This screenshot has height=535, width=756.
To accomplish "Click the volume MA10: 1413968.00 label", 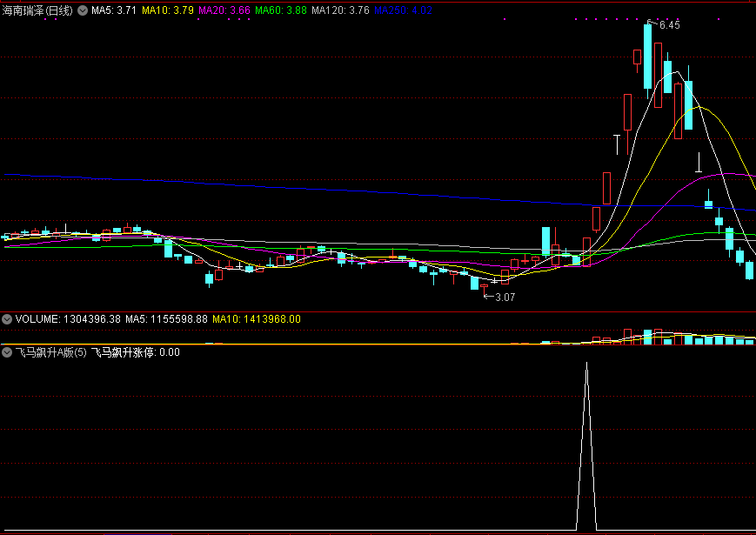I will pyautogui.click(x=257, y=319).
